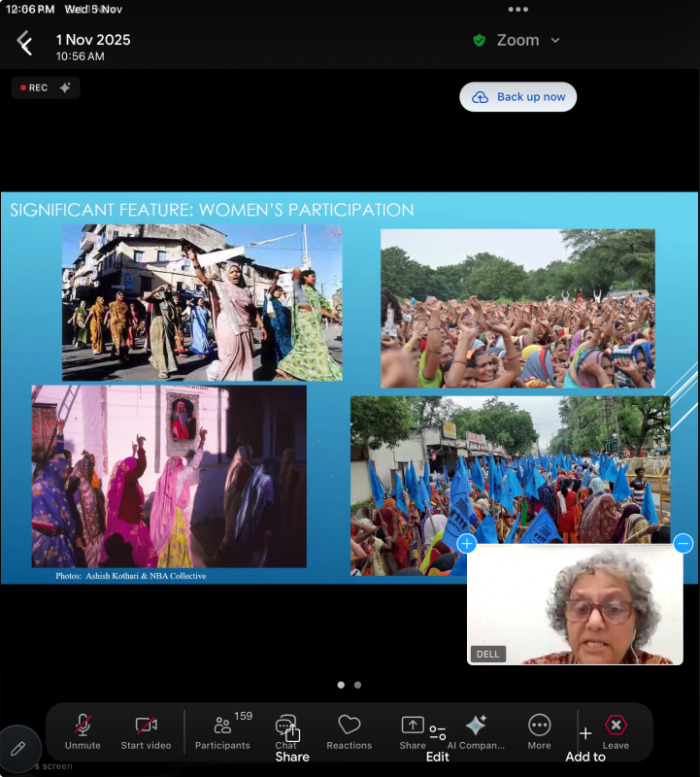This screenshot has height=777, width=700.
Task: Open the More options menu
Action: [x=539, y=731]
